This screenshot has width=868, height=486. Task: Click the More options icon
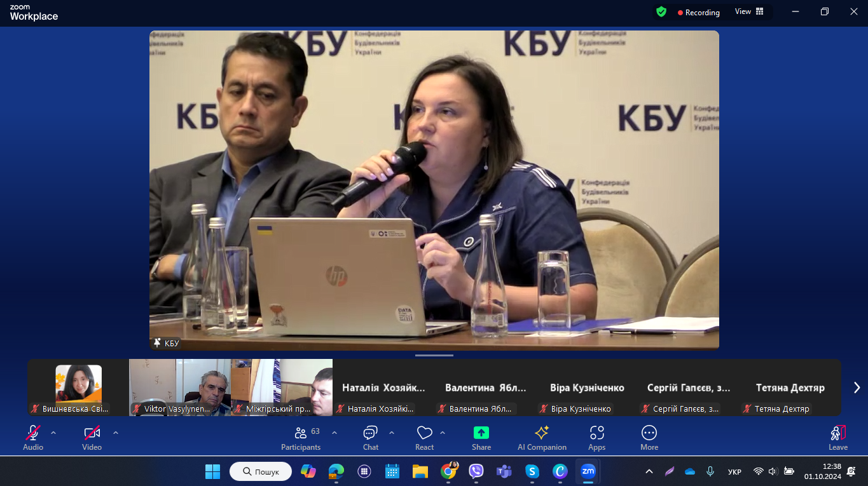click(649, 438)
